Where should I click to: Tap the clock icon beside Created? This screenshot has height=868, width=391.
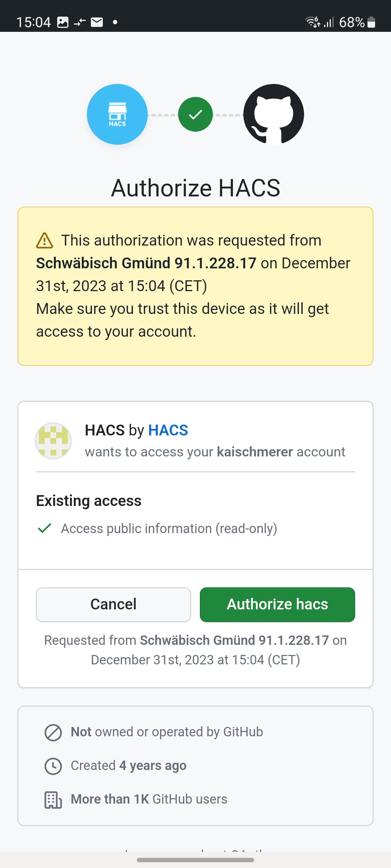point(53,766)
